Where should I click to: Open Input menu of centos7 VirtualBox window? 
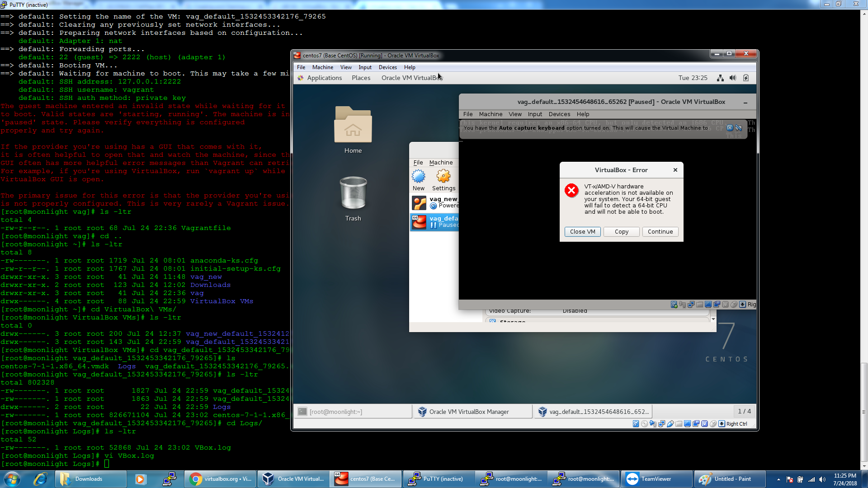[x=365, y=67]
